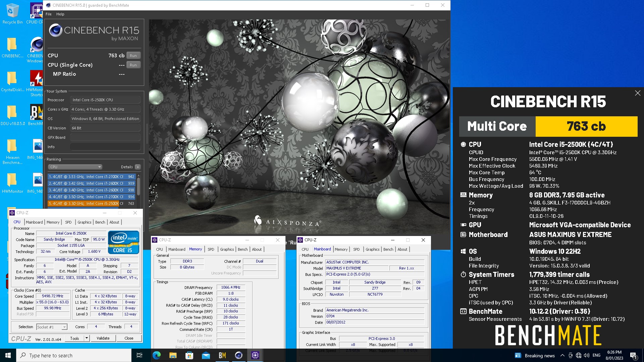Click the 763 cb score in BenchMate
This screenshot has height=362, width=644.
tap(586, 126)
